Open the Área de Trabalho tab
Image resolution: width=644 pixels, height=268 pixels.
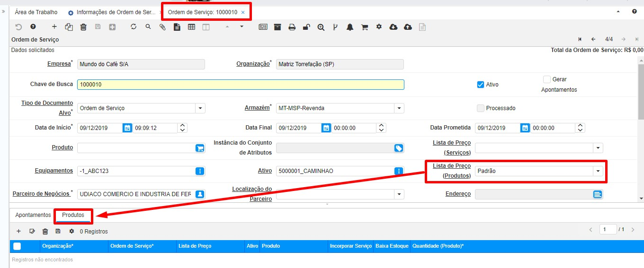(x=36, y=12)
